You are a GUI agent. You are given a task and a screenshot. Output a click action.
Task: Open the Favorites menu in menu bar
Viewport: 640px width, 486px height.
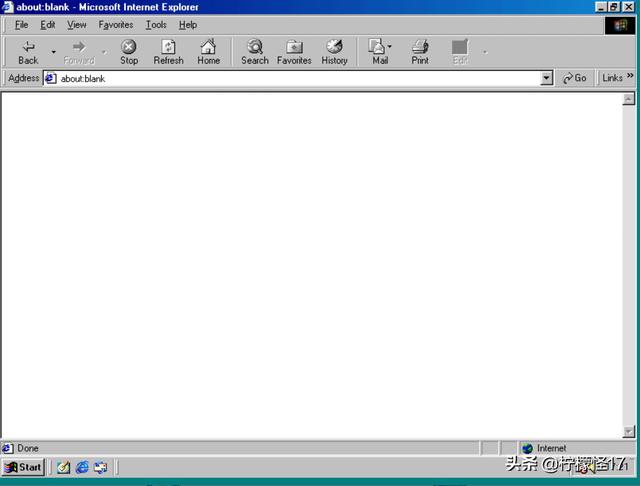pos(116,24)
